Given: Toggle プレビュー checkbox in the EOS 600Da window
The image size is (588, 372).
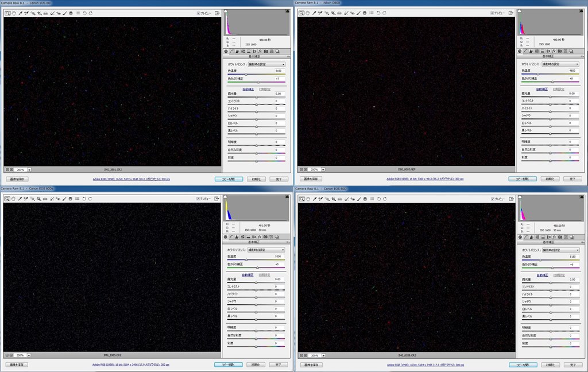Looking at the screenshot, I should 199,199.
